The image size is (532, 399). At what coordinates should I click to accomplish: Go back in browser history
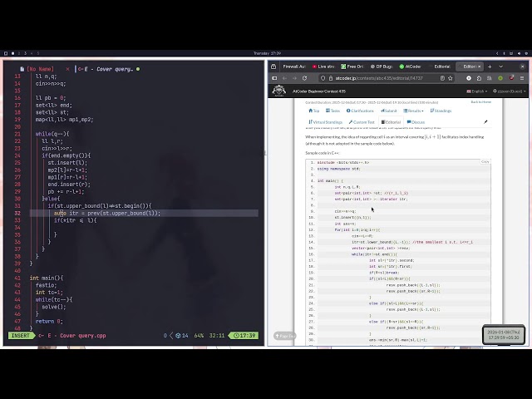[x=284, y=78]
